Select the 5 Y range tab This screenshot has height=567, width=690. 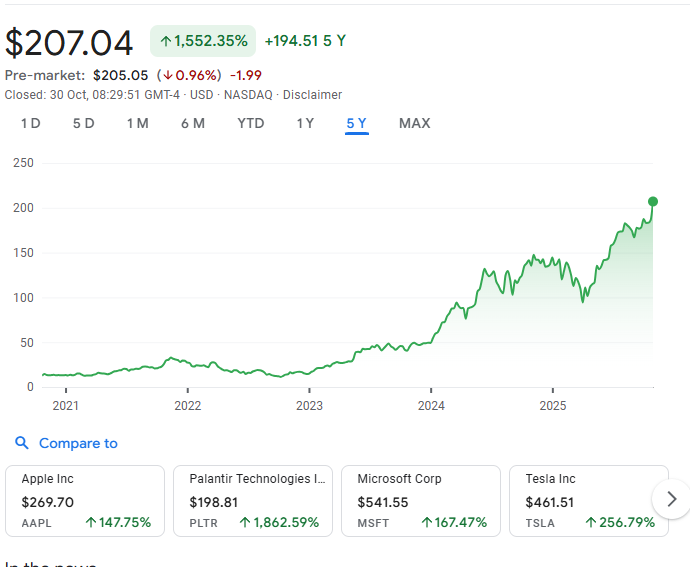[x=356, y=123]
